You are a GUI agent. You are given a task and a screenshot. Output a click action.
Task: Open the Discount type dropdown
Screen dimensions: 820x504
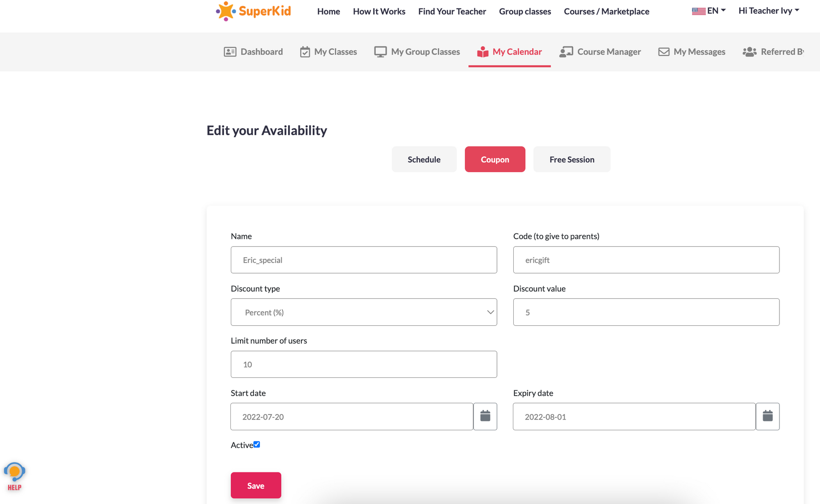point(364,312)
